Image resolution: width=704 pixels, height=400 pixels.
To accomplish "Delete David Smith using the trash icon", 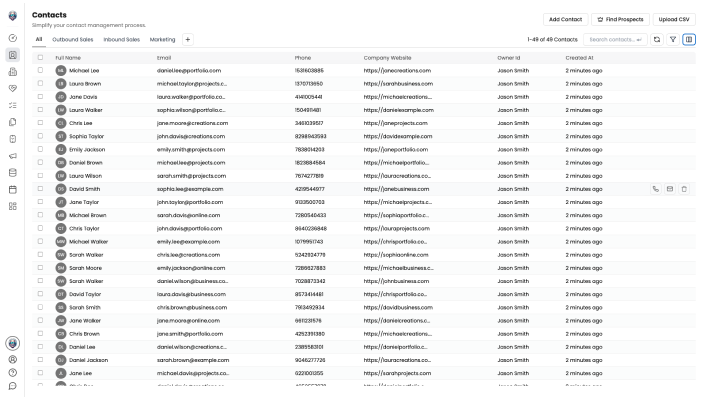I will [684, 188].
